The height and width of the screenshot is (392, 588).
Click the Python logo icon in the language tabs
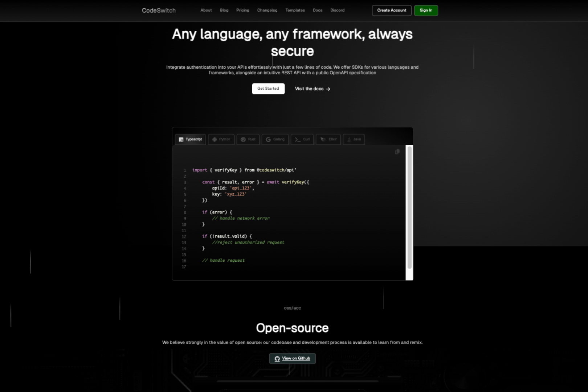point(215,139)
